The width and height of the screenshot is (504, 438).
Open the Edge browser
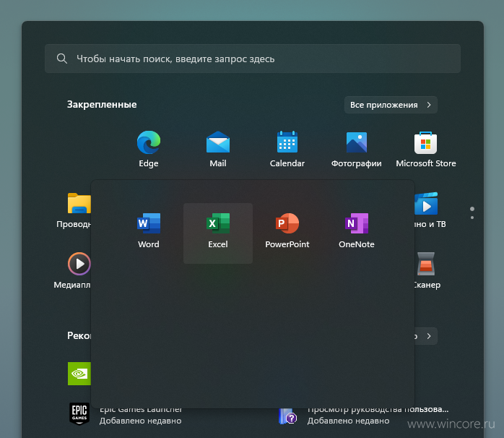pos(149,149)
